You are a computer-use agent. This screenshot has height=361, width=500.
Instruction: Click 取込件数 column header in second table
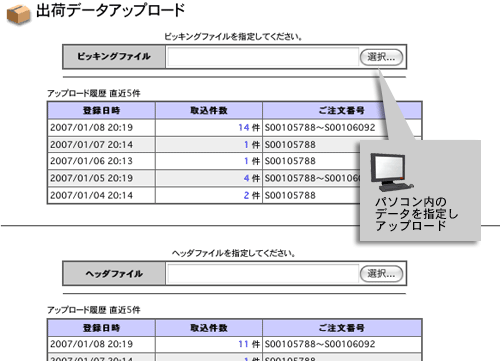point(209,328)
